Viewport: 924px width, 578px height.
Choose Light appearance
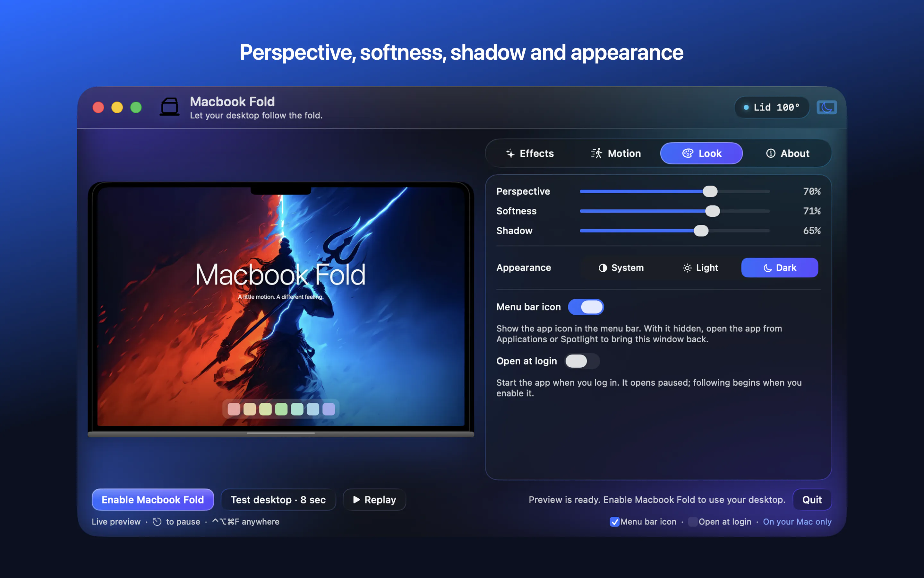click(x=700, y=267)
